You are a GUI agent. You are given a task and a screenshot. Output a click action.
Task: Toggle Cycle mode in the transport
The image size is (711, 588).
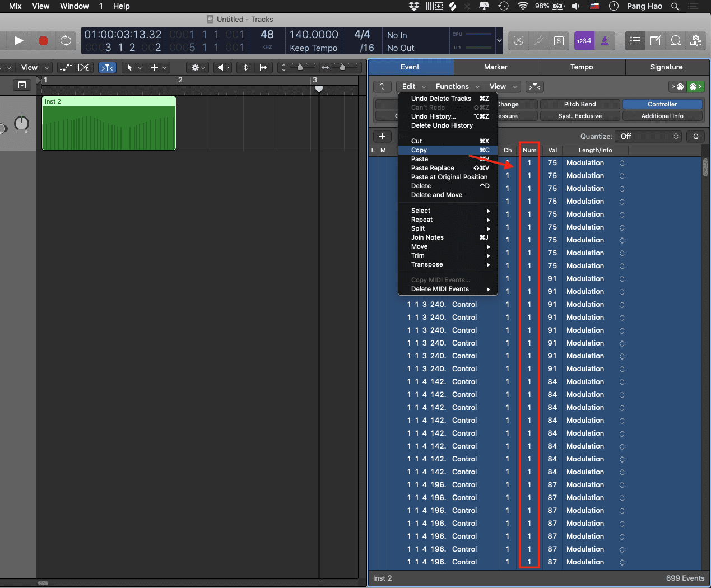66,40
